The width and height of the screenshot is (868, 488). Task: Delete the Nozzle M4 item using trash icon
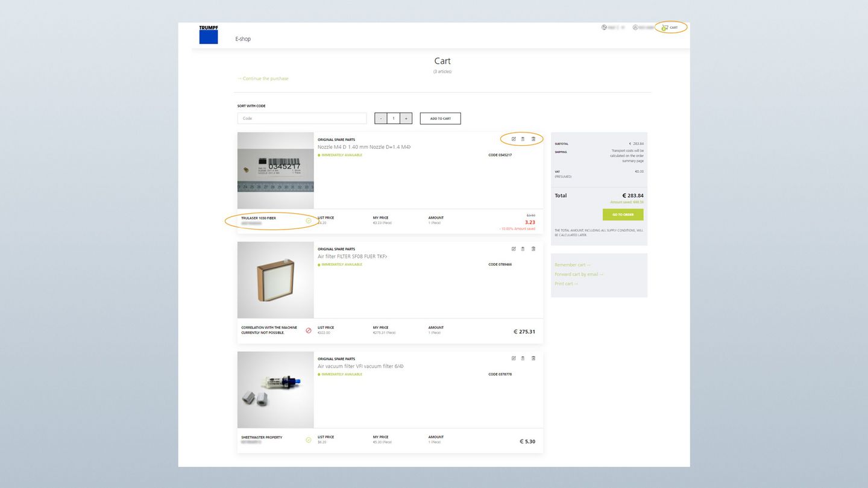tap(533, 139)
